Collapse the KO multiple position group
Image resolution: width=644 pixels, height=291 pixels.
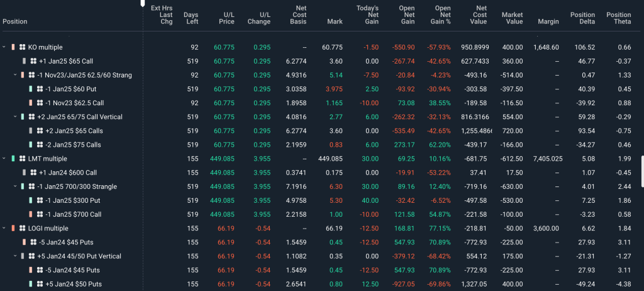(x=4, y=47)
